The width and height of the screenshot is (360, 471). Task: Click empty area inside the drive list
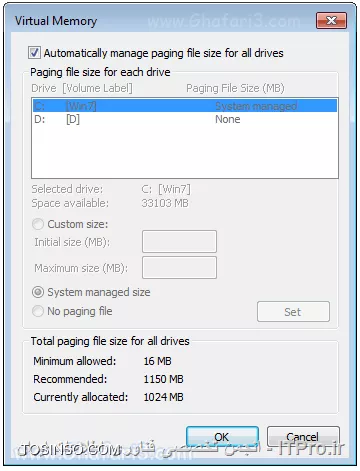185,152
